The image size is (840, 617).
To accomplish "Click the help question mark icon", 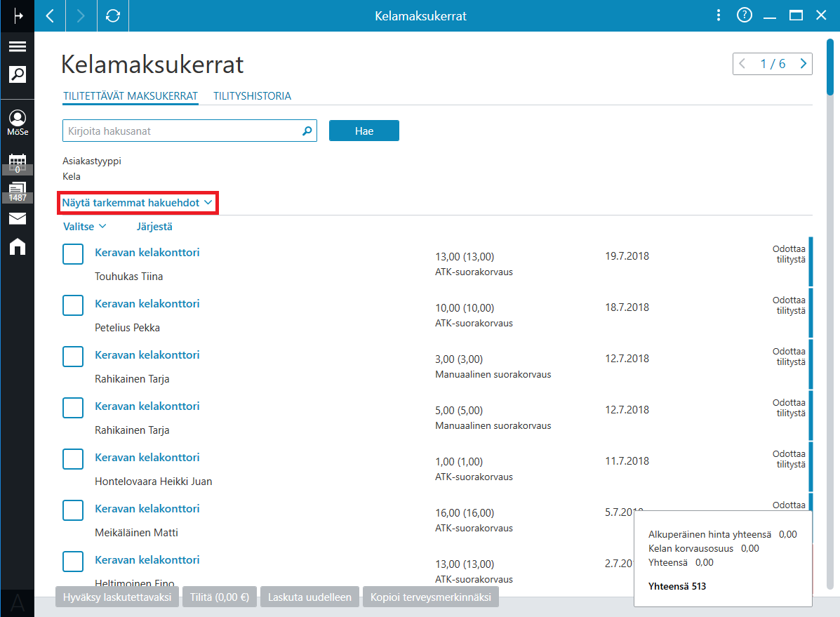I will (x=744, y=15).
